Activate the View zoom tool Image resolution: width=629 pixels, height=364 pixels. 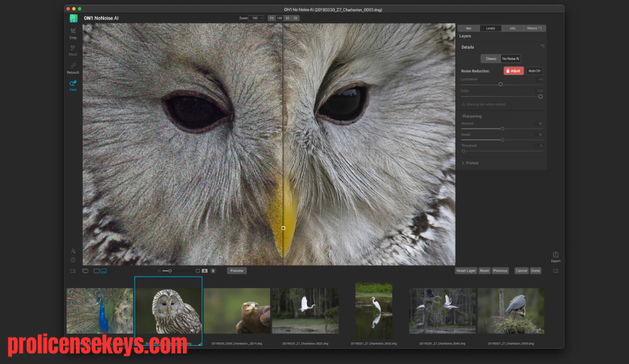(73, 86)
